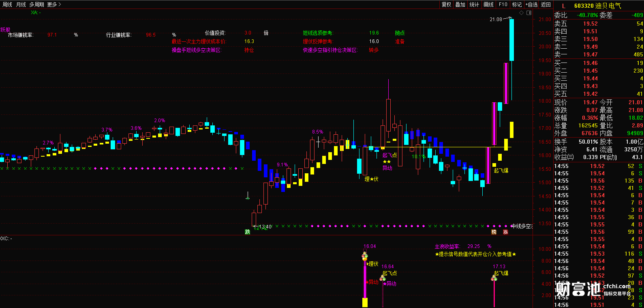The image size is (644, 308).
Task: Click 埋伏反弹参考 label
Action: tap(318, 41)
